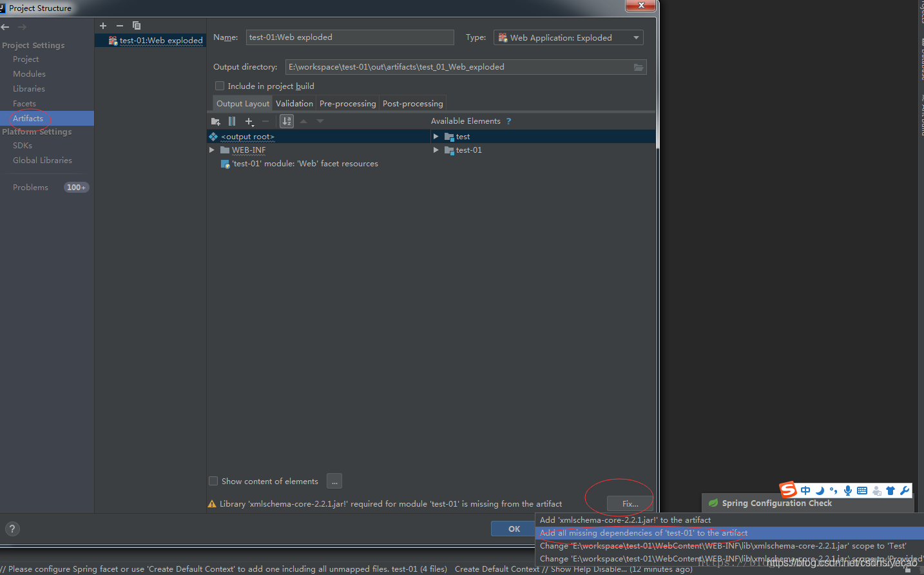The width and height of the screenshot is (924, 575).
Task: Expand the test available element
Action: (436, 137)
